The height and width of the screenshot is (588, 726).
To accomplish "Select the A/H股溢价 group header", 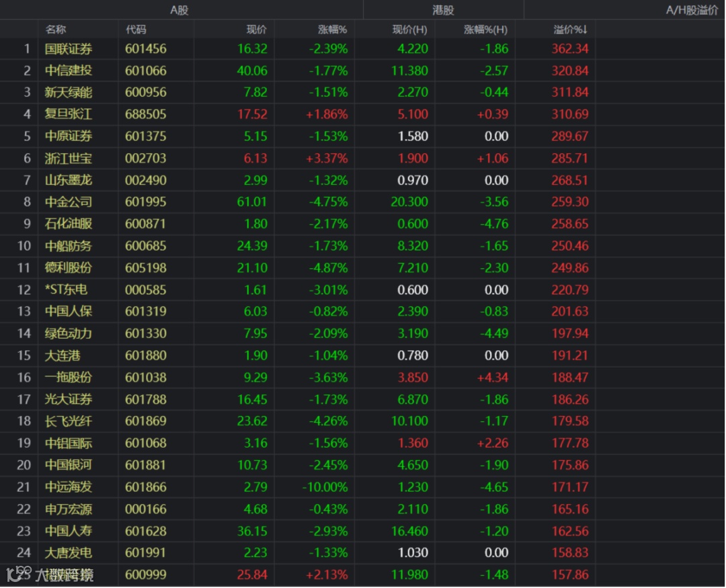I will (692, 10).
